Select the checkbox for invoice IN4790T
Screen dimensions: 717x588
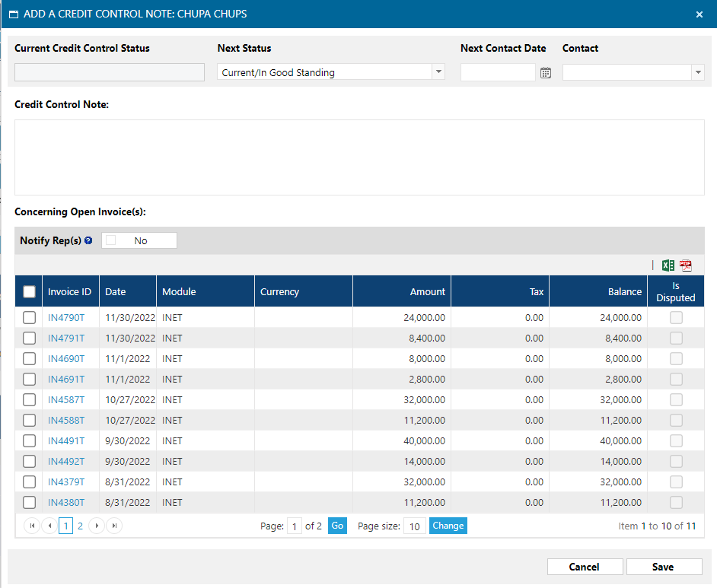click(29, 318)
